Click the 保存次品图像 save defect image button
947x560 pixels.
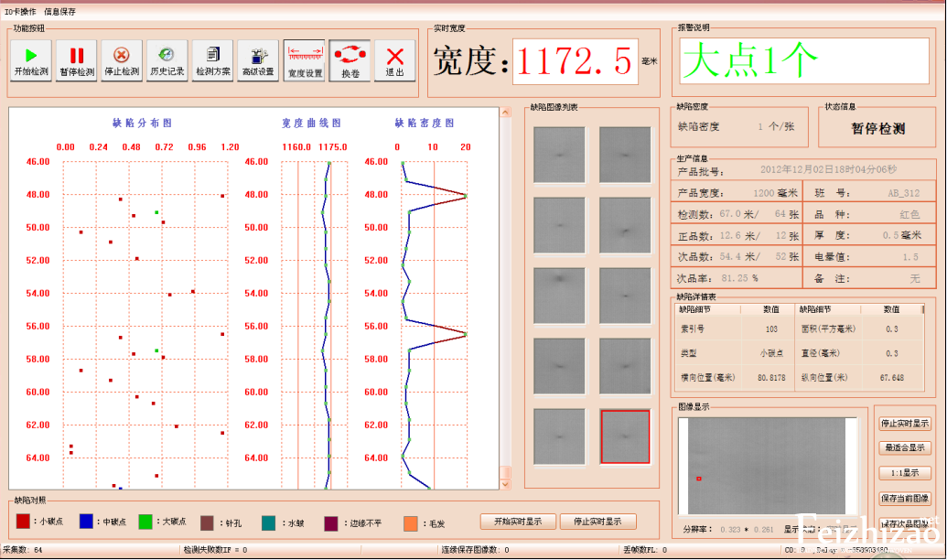click(905, 523)
